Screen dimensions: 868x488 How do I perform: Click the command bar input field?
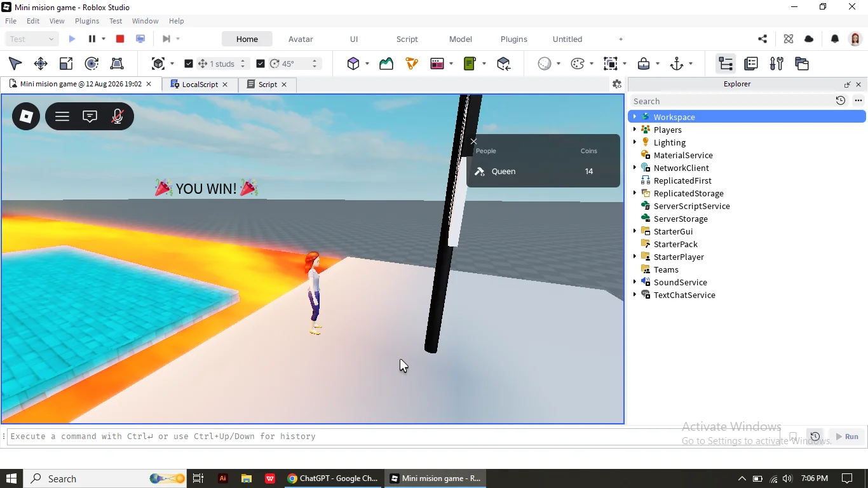(394, 437)
